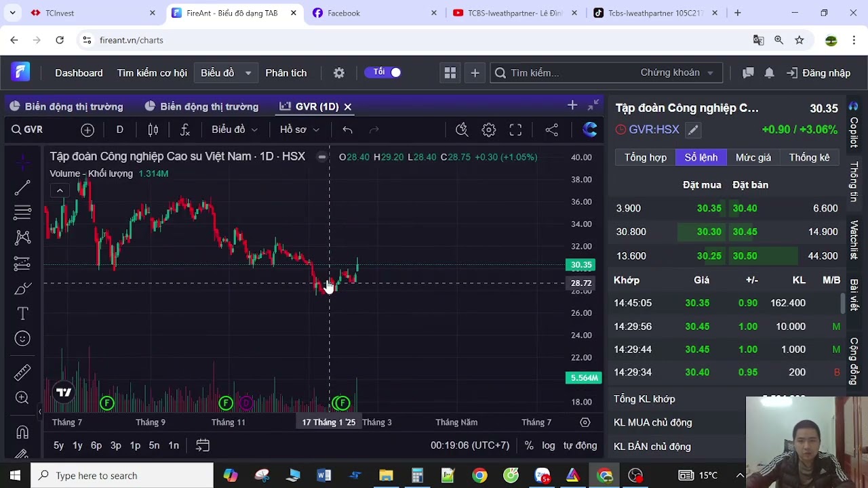This screenshot has width=868, height=488.
Task: Click the undo arrow
Action: 347,129
